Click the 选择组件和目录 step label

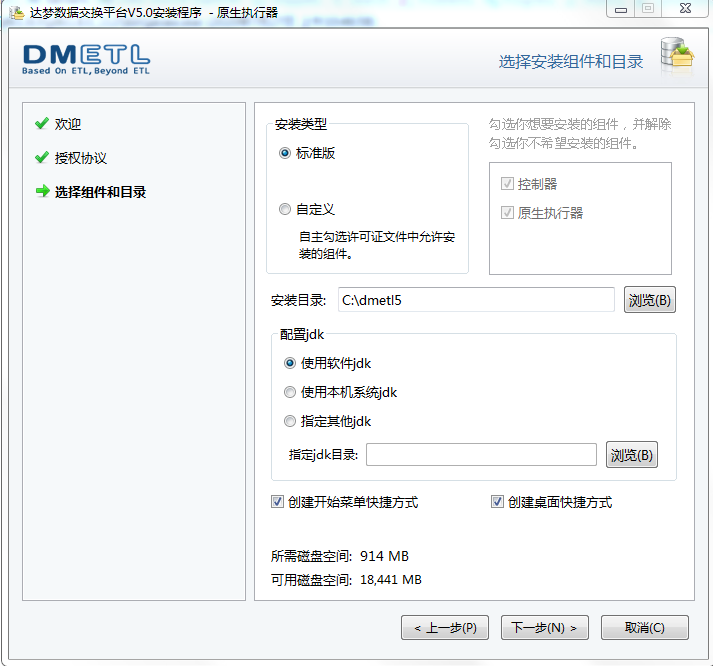[100, 192]
